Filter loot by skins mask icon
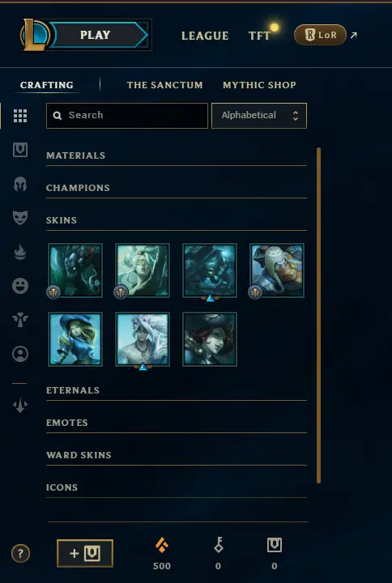The image size is (392, 583). coord(20,218)
